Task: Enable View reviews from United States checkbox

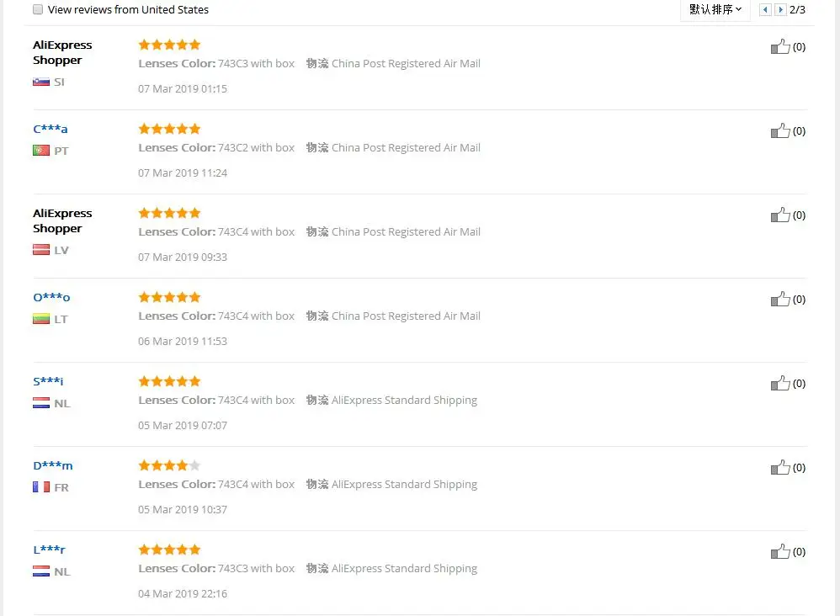Action: click(38, 9)
